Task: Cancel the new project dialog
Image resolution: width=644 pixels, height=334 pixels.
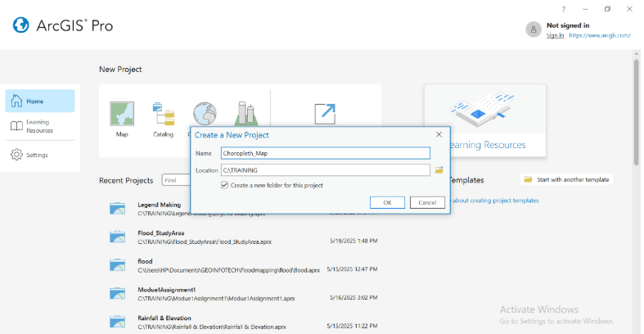Action: coord(426,202)
